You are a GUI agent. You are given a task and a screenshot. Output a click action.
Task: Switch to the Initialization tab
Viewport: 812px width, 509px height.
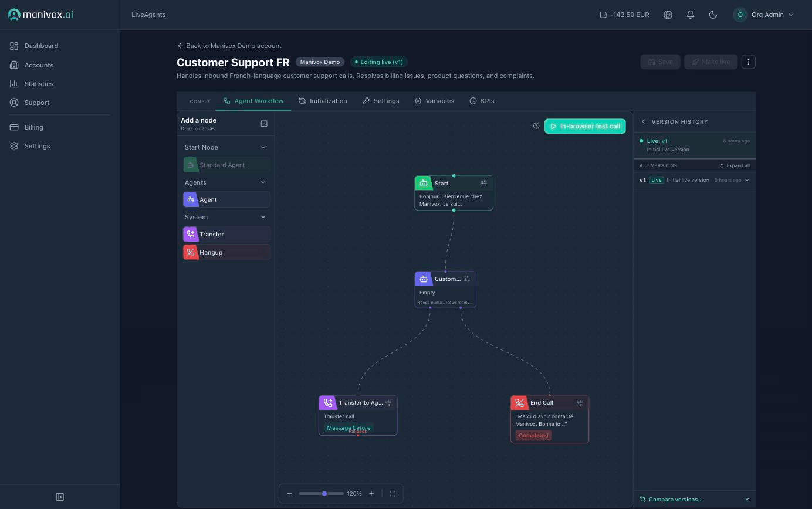point(323,101)
